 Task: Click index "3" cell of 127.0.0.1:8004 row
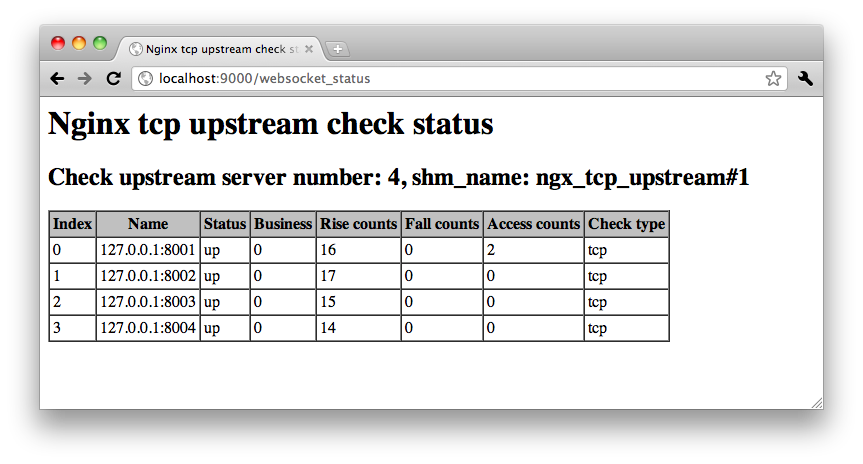pos(72,327)
